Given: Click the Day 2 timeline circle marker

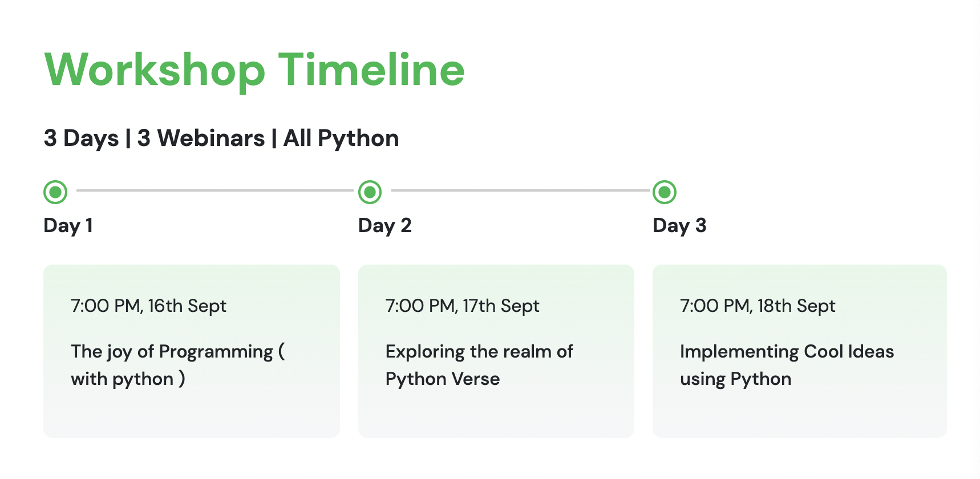Looking at the screenshot, I should pos(370,192).
